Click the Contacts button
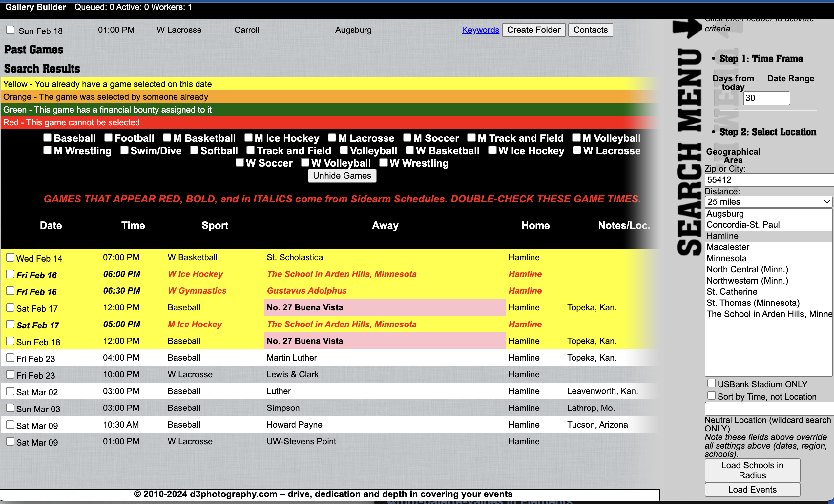 [x=590, y=30]
